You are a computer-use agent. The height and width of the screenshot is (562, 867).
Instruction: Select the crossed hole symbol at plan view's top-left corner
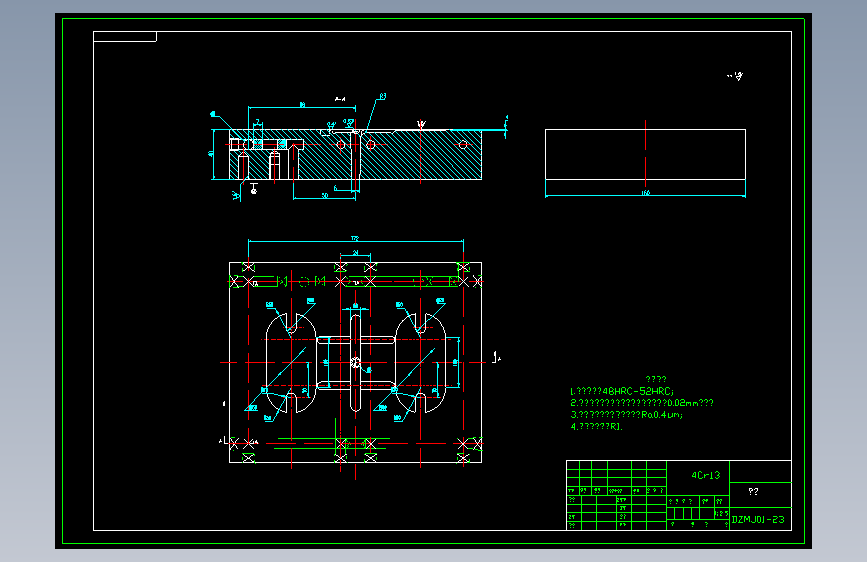tap(248, 267)
